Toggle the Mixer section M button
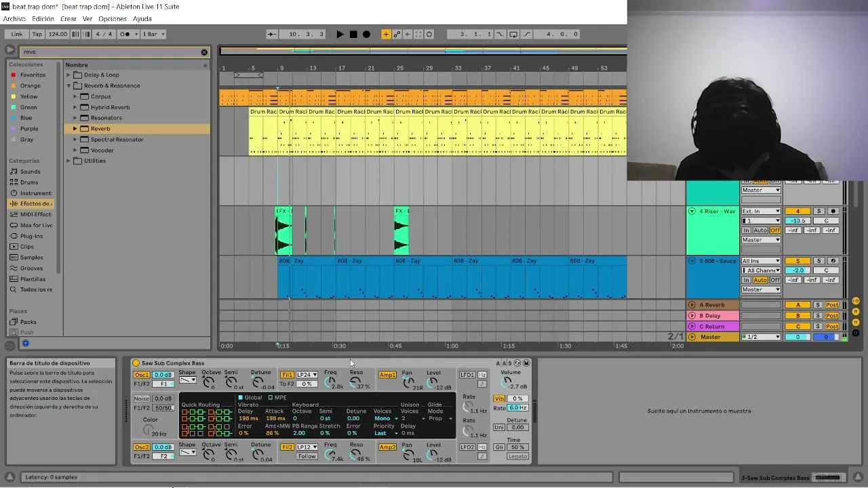Screen dimensions: 868x488 click(856, 323)
